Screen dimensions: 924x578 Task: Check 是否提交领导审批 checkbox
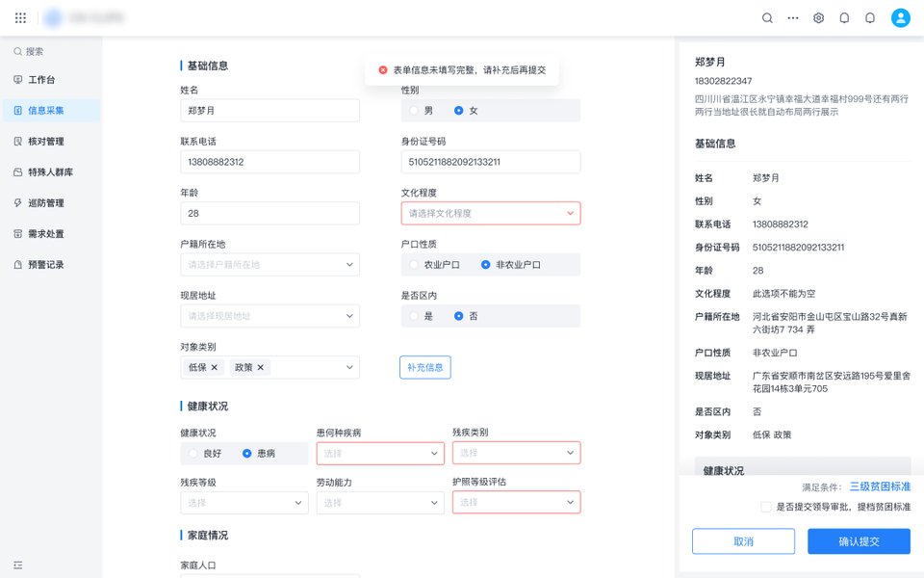pos(766,507)
